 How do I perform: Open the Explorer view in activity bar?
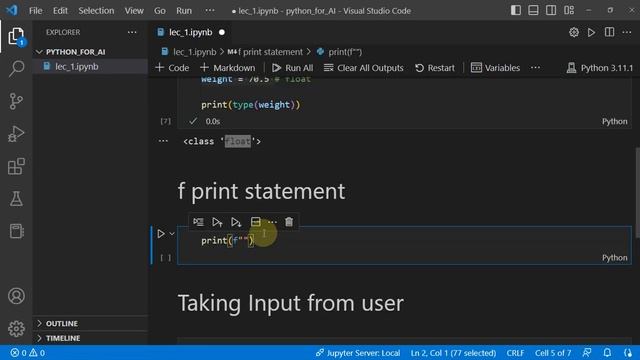point(16,36)
